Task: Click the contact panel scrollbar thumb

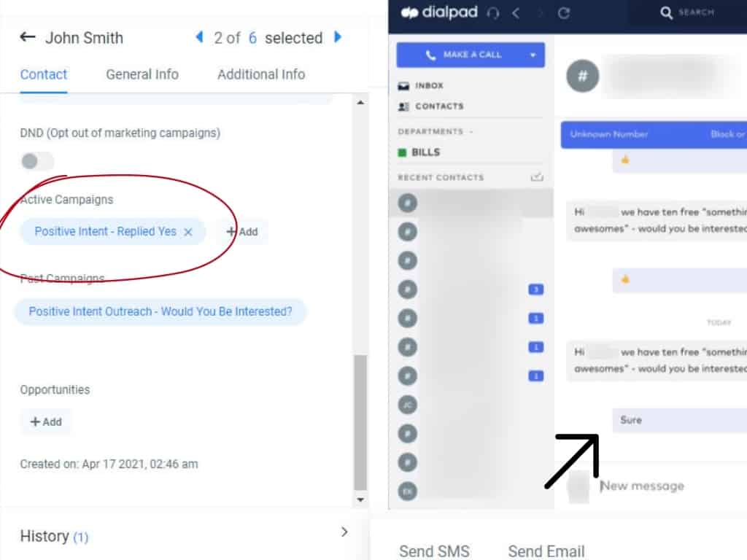Action: (x=360, y=423)
